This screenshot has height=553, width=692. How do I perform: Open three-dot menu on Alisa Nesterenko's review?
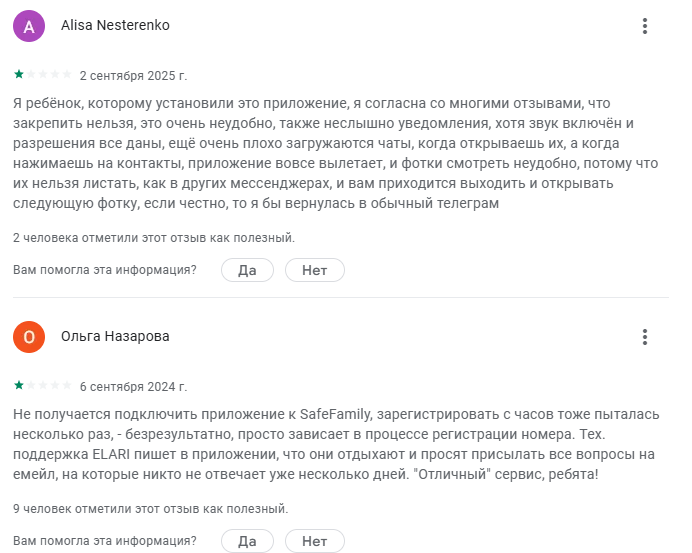645,26
